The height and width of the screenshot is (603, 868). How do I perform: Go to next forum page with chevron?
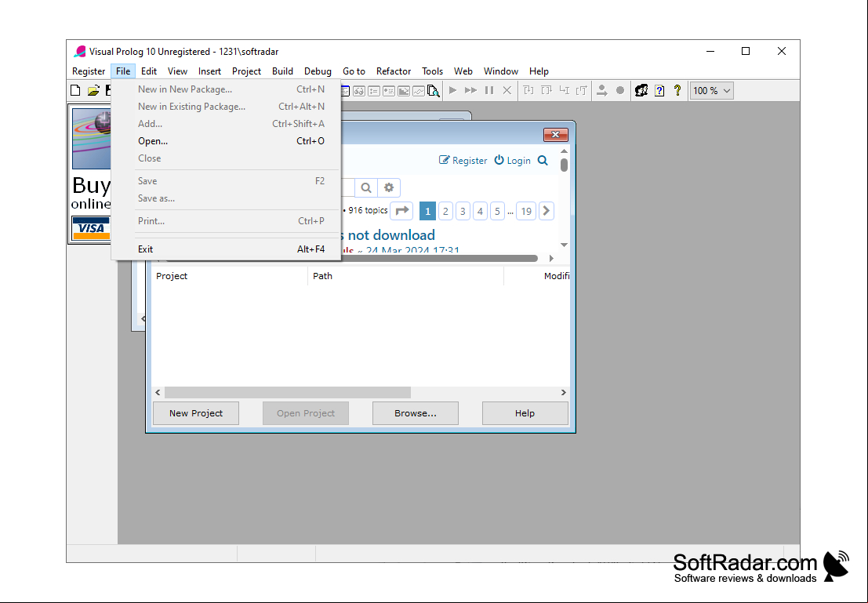point(547,211)
